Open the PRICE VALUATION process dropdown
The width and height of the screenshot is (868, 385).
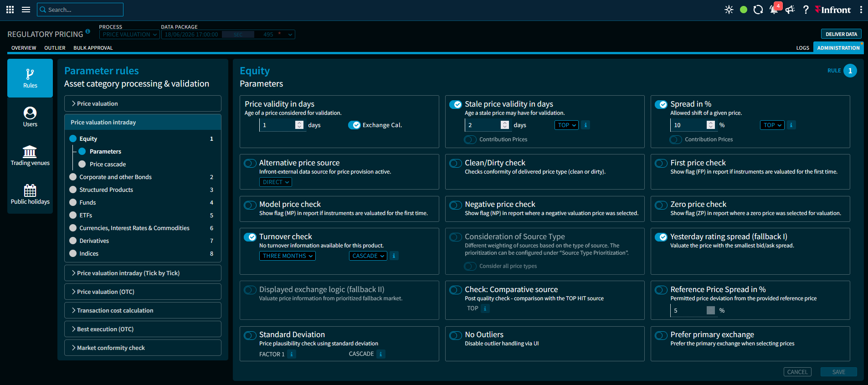[x=129, y=35]
